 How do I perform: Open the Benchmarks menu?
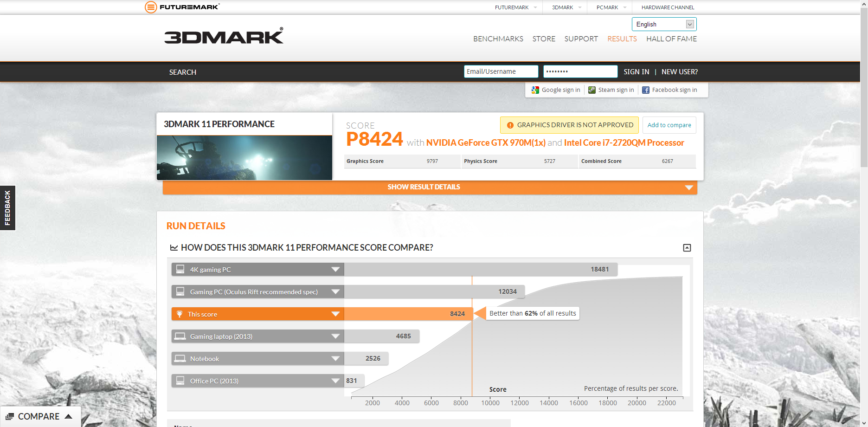(x=498, y=39)
